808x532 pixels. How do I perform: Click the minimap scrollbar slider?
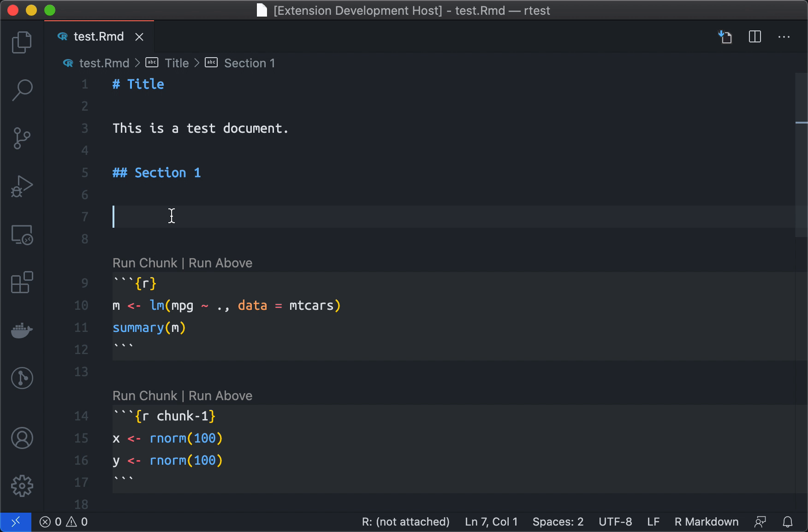[802, 155]
